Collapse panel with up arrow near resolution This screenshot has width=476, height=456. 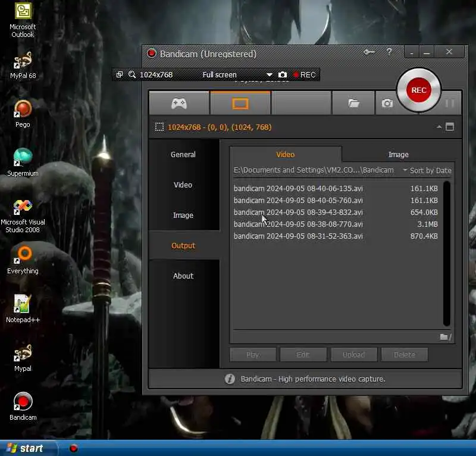pos(439,127)
